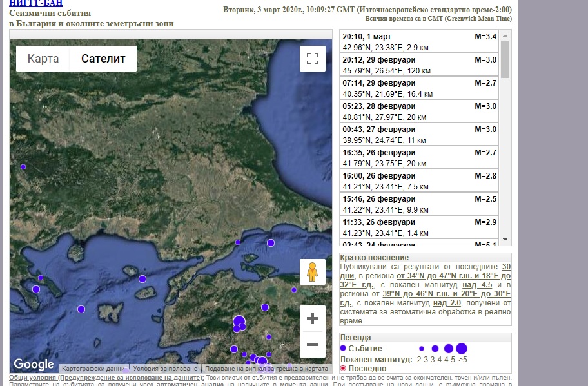Click the Google logo on map
This screenshot has height=386, width=588.
click(x=34, y=364)
